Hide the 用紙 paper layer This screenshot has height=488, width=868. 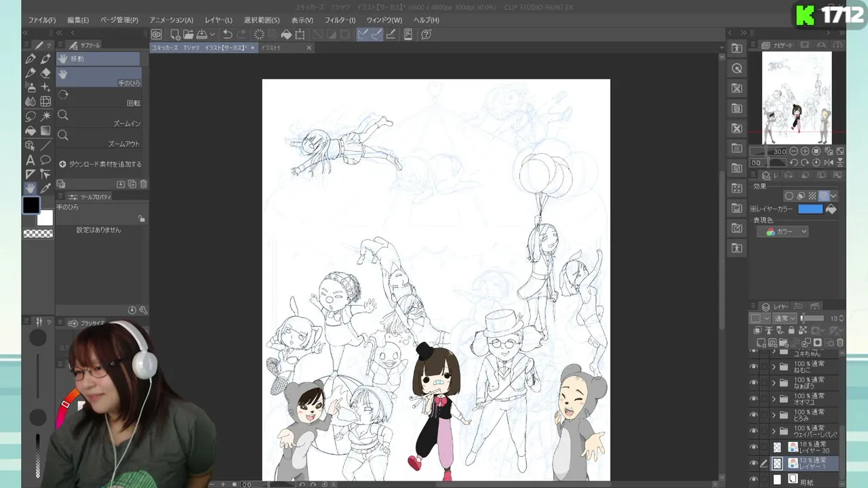(x=753, y=479)
